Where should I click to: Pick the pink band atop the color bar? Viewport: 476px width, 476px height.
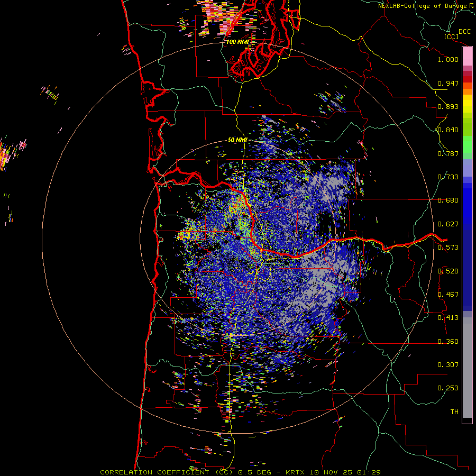click(x=467, y=57)
